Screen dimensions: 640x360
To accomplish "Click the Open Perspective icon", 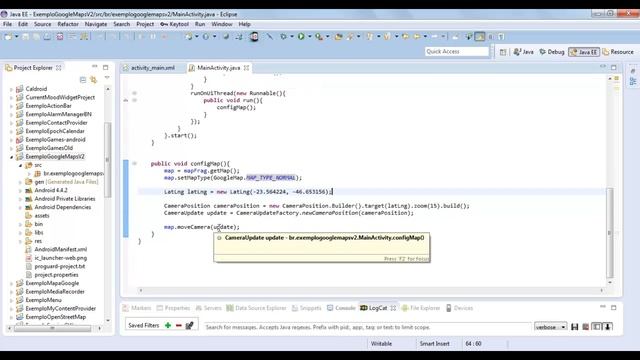I will (x=503, y=52).
